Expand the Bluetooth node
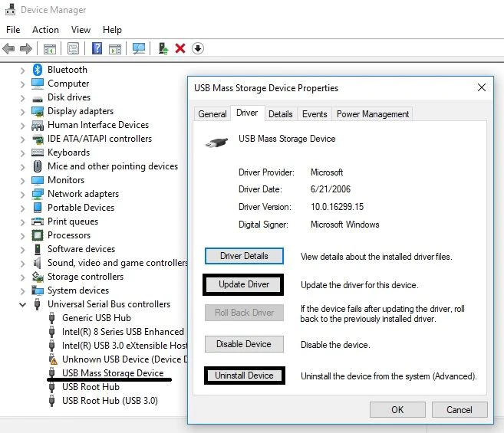This screenshot has width=504, height=433. [22, 71]
